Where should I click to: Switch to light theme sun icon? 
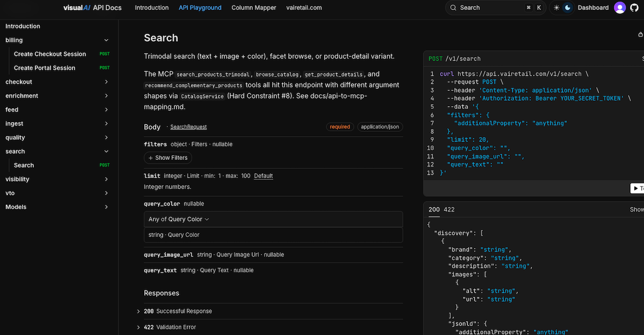556,8
